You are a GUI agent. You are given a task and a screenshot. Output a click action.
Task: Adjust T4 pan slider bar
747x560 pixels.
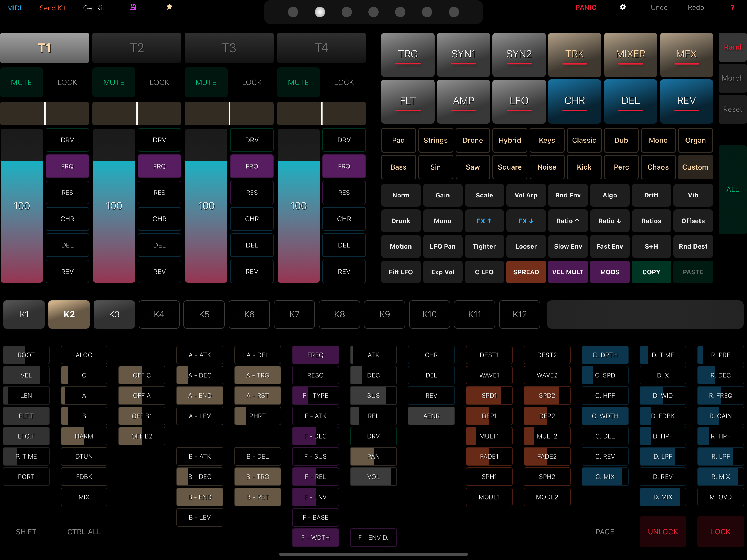(321, 113)
